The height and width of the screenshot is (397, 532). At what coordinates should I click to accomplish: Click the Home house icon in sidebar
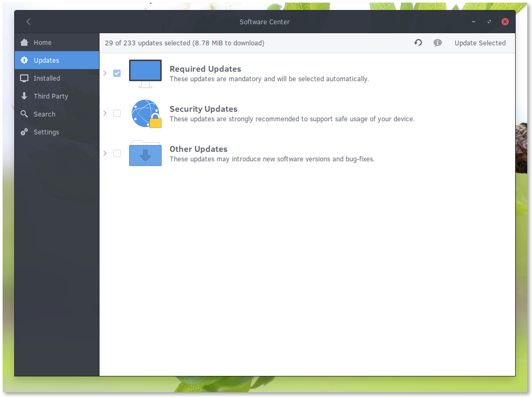(x=24, y=43)
